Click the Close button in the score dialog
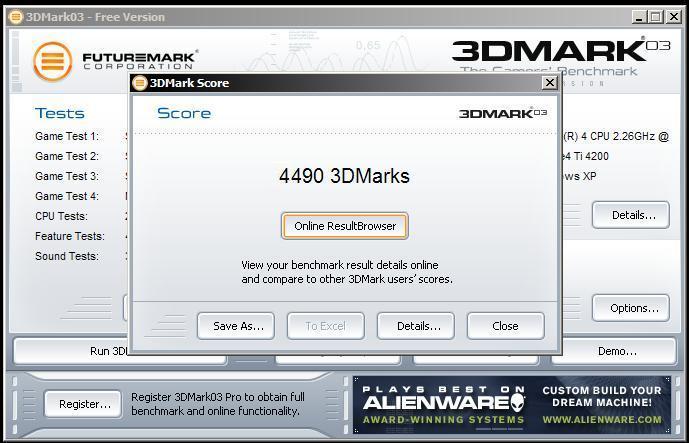This screenshot has width=689, height=443. click(506, 326)
